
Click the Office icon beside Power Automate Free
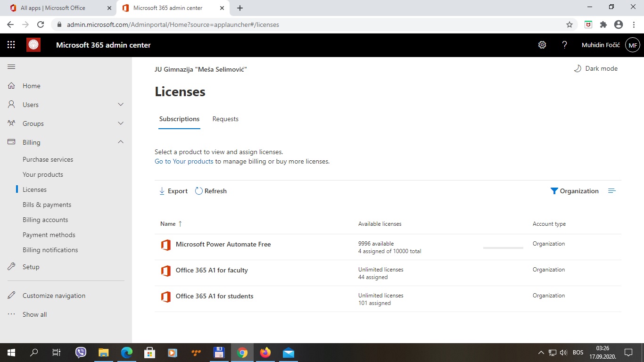(x=165, y=245)
